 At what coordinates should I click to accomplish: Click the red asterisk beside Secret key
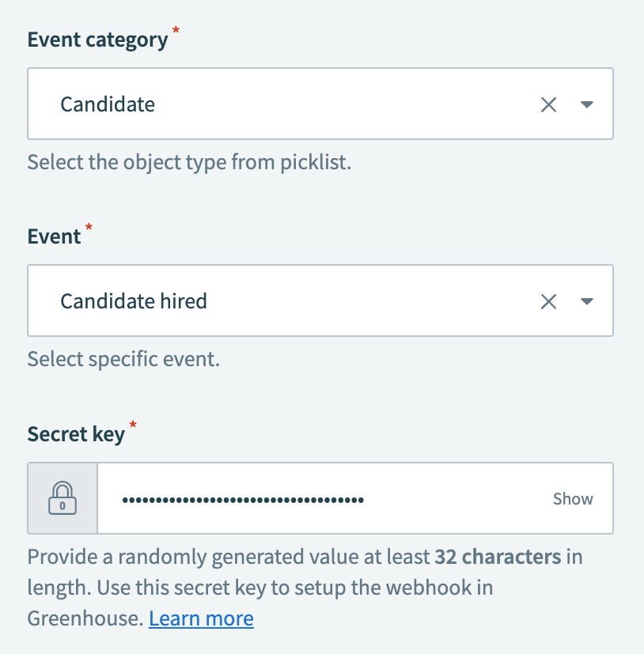(132, 425)
